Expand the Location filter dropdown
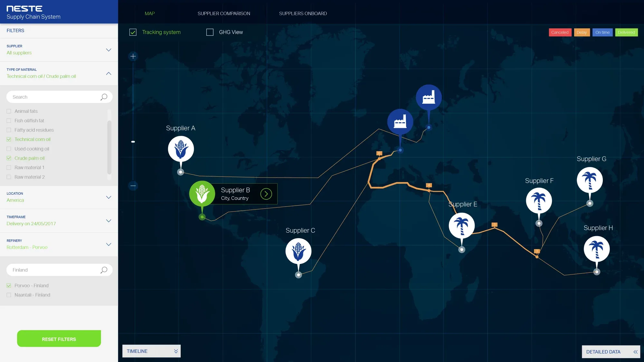 point(109,197)
